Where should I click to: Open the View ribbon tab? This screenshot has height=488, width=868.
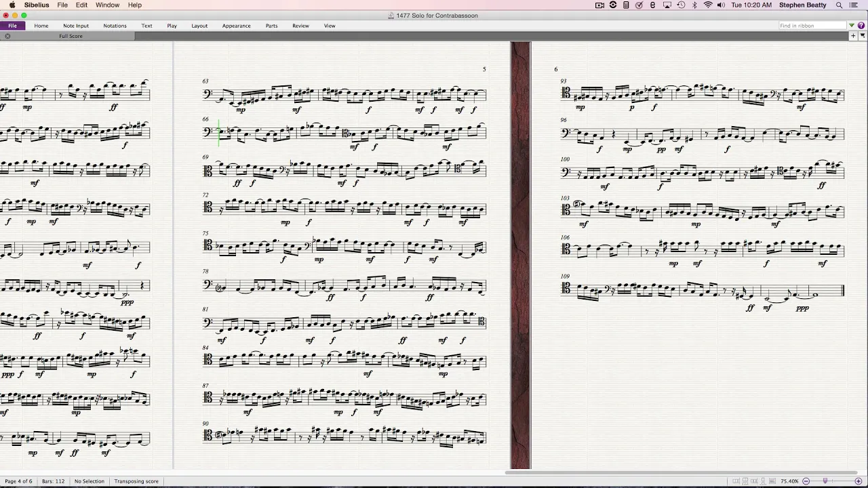tap(330, 26)
